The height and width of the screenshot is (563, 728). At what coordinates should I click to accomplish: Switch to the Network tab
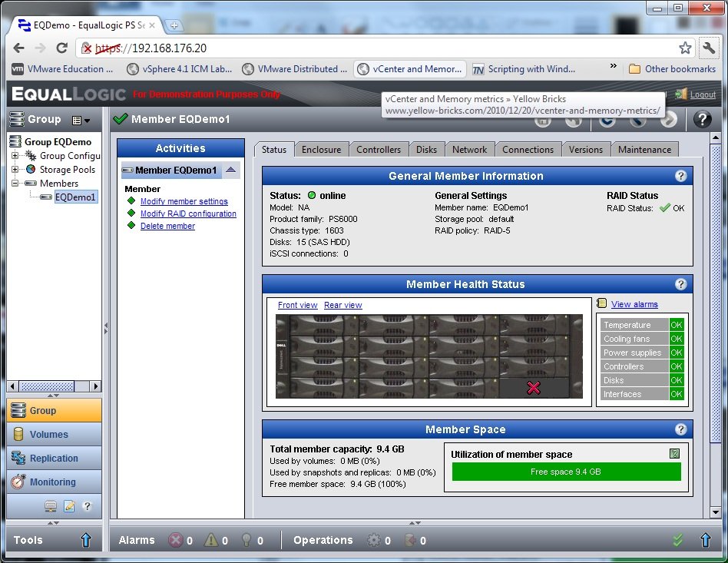(469, 150)
